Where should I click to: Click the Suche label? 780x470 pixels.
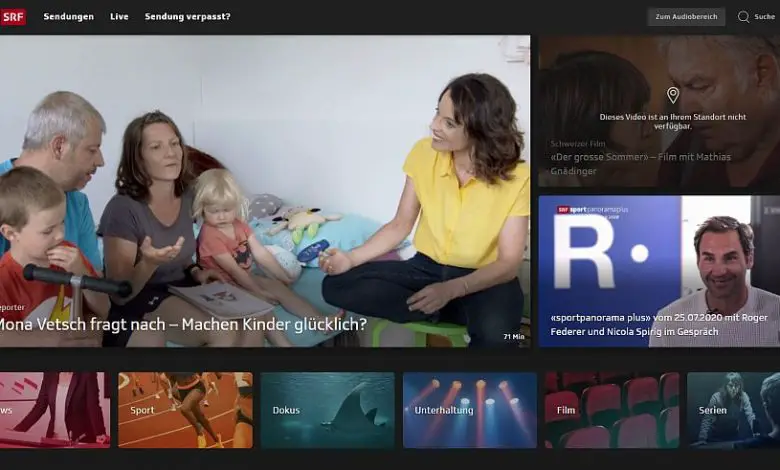765,17
